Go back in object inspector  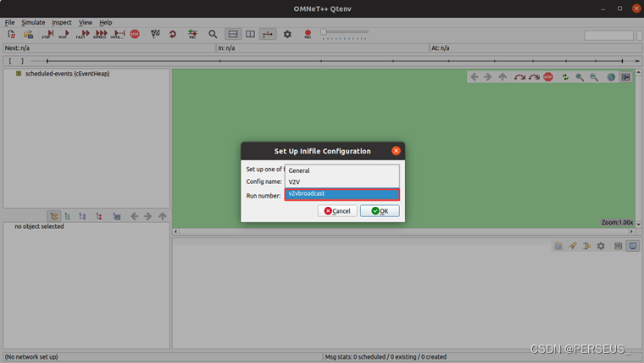[134, 216]
